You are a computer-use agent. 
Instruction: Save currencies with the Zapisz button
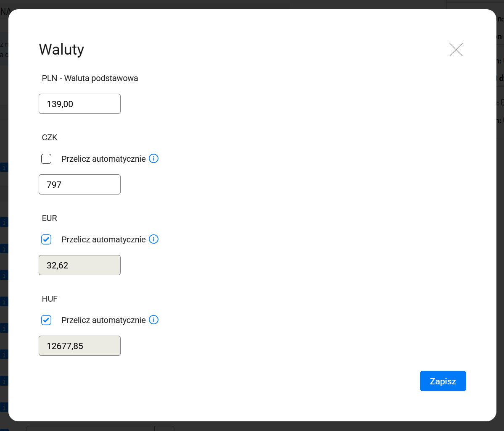click(443, 381)
